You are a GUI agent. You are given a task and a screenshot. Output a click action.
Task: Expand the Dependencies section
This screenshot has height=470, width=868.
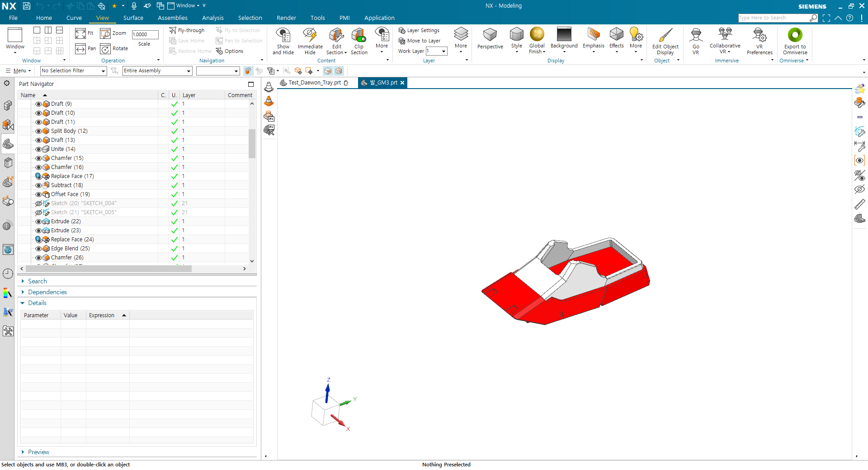[x=47, y=292]
